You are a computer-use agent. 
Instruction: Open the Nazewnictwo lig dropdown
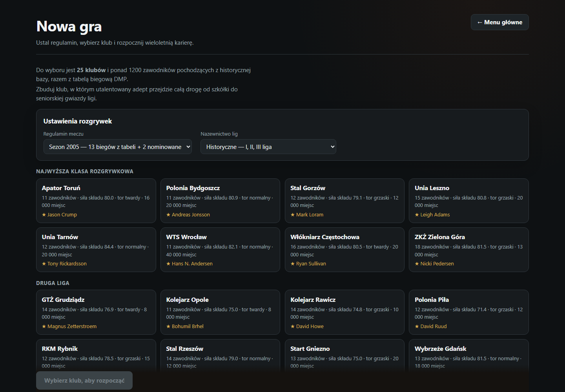point(268,147)
